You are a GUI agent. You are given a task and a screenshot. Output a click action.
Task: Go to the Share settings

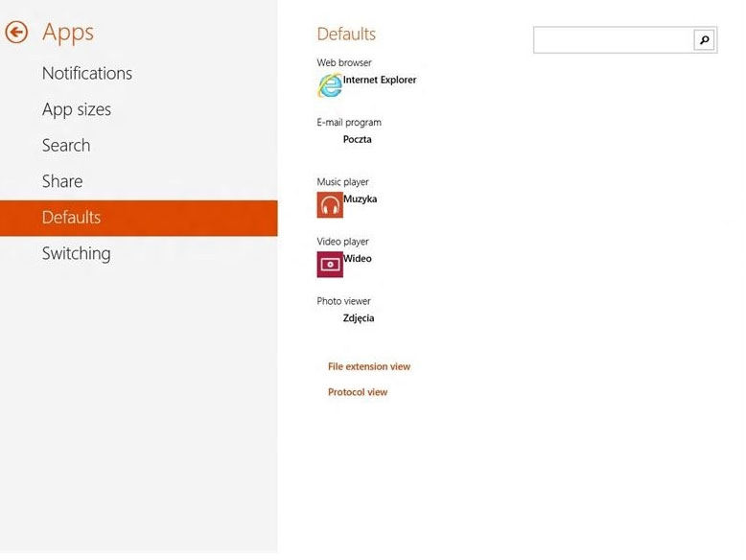click(62, 181)
